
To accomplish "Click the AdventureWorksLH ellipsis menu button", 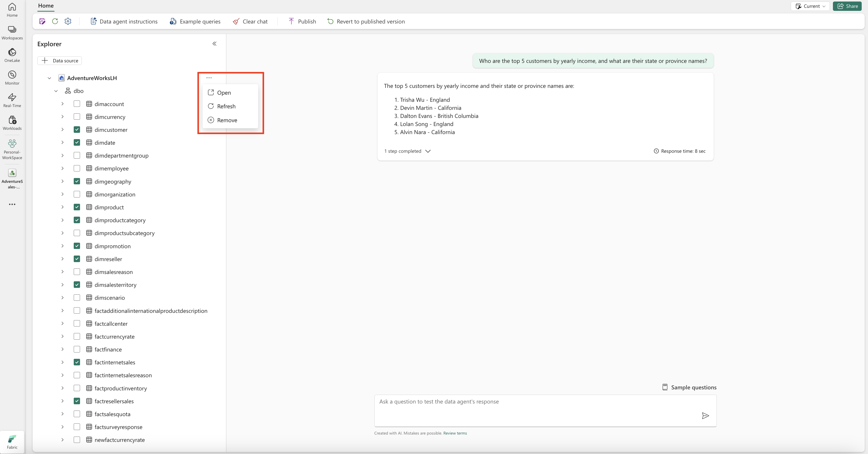I will coord(209,78).
